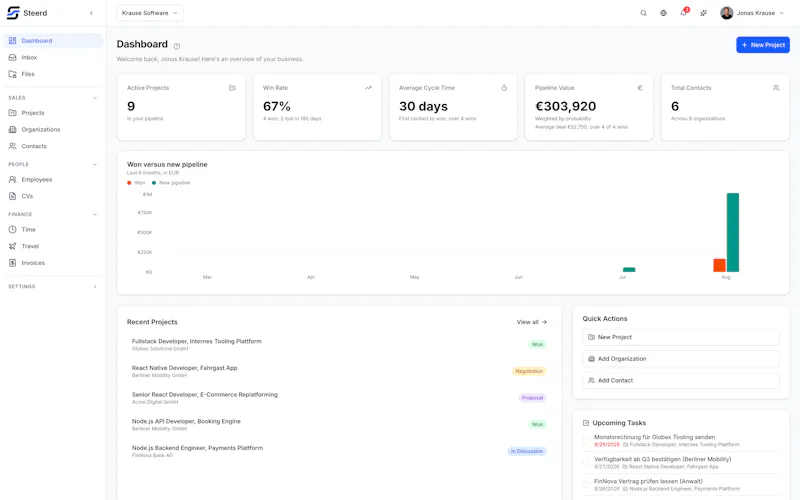
Task: Click the Inbox tray icon in sidebar
Action: (x=13, y=57)
